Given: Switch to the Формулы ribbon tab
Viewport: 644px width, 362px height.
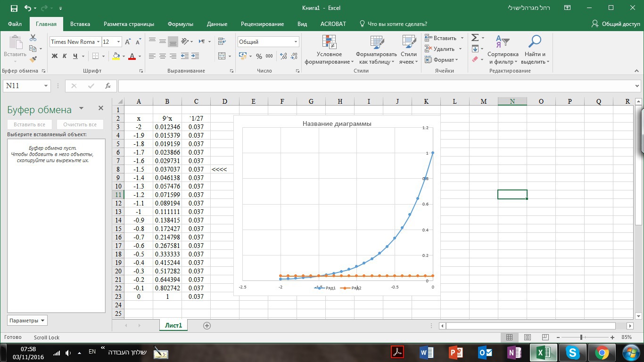Looking at the screenshot, I should point(180,24).
